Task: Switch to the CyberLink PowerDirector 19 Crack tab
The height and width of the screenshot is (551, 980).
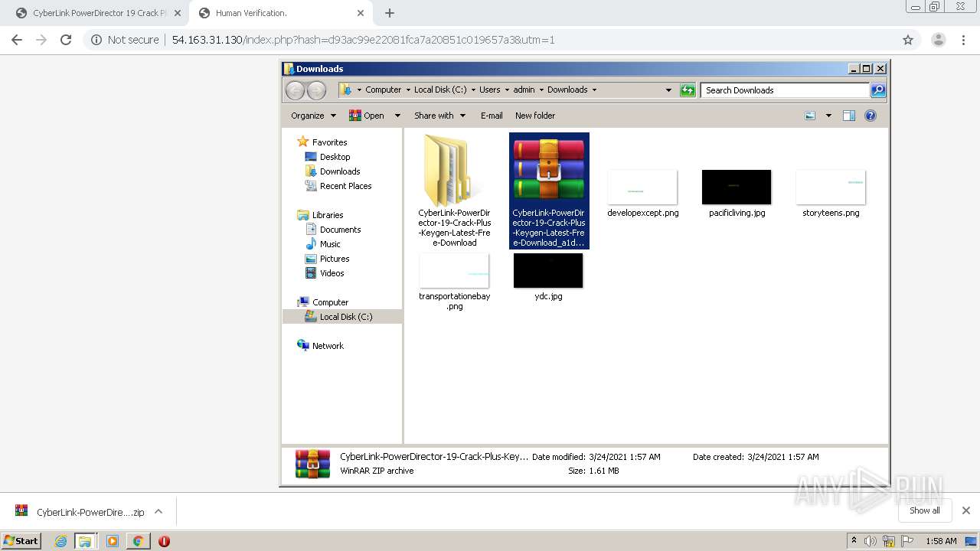Action: [98, 13]
